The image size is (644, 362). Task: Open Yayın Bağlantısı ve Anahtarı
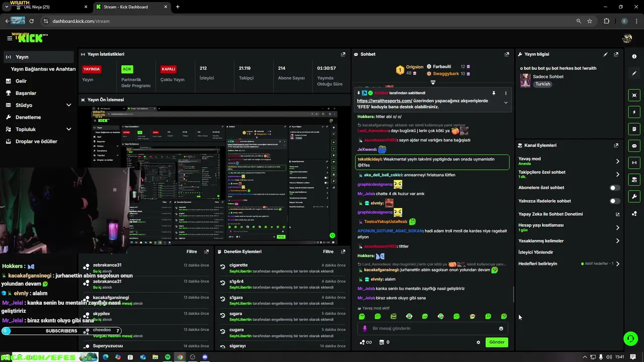coord(43,69)
